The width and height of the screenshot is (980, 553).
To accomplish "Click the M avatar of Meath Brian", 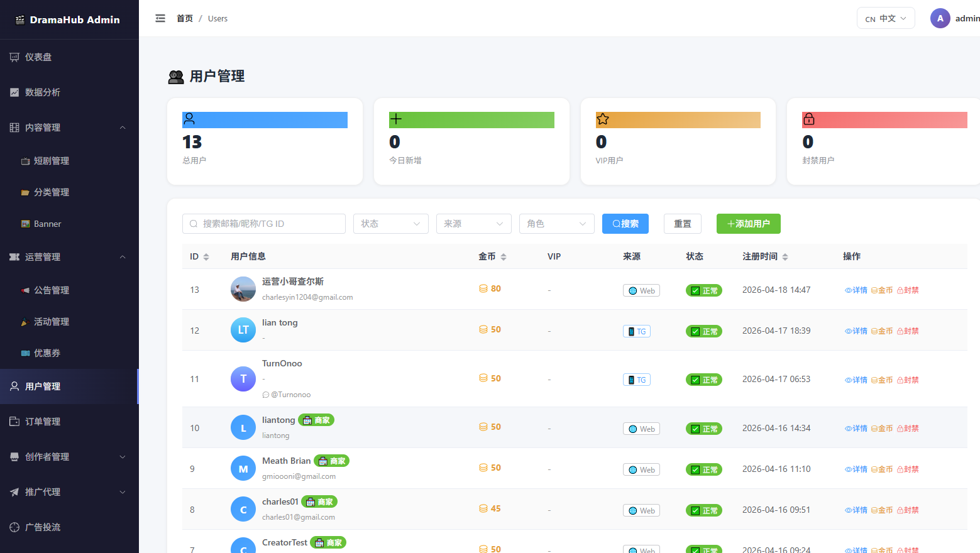I will 243,469.
